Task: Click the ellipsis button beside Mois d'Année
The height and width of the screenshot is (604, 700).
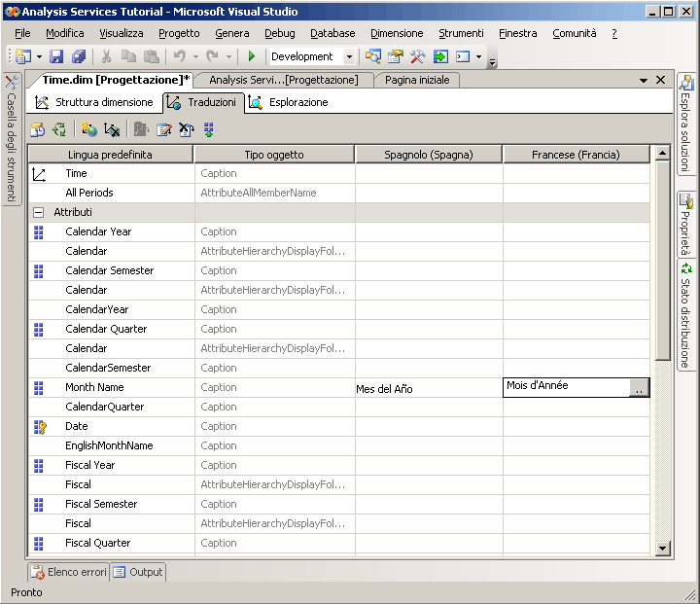Action: pos(639,388)
